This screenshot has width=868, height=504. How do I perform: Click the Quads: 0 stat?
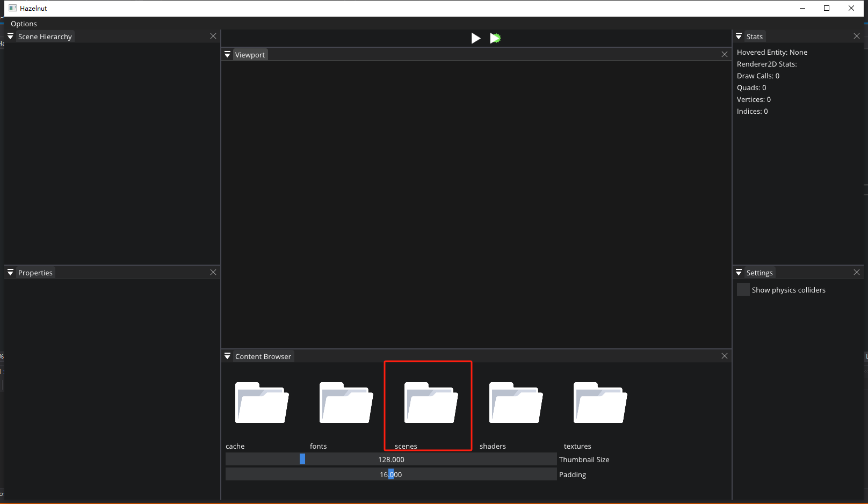pyautogui.click(x=751, y=87)
